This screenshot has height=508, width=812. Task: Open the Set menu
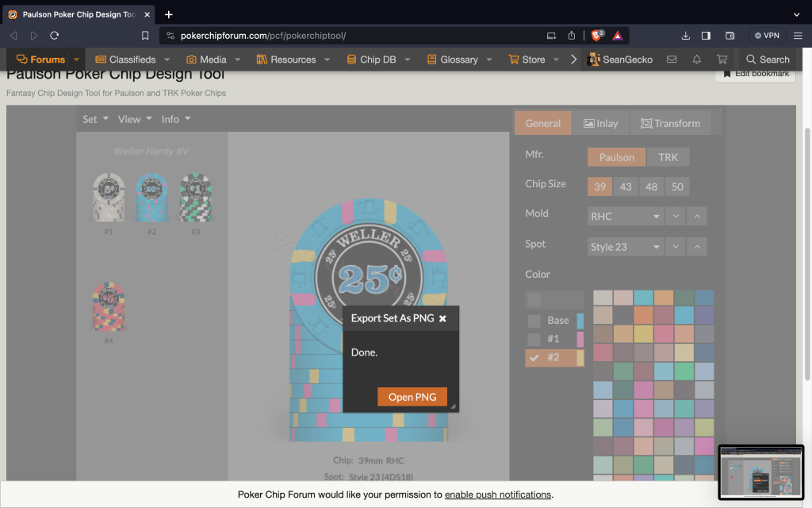point(95,119)
